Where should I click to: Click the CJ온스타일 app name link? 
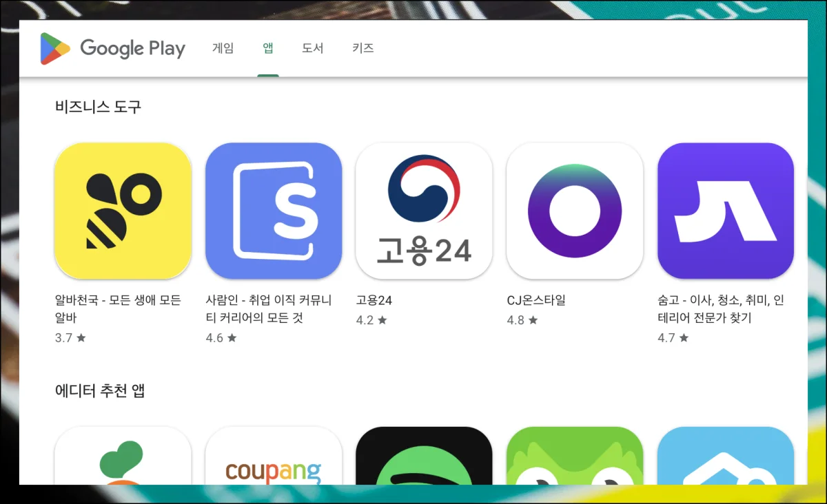coord(535,301)
